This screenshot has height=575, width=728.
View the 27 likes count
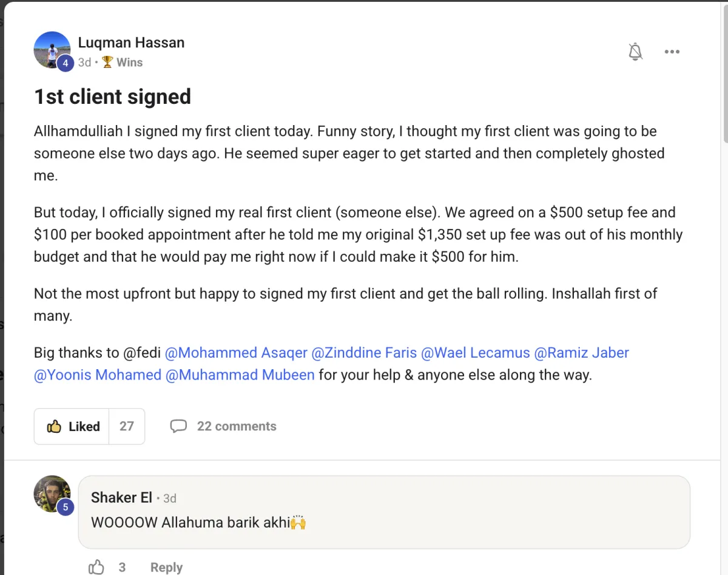[126, 426]
